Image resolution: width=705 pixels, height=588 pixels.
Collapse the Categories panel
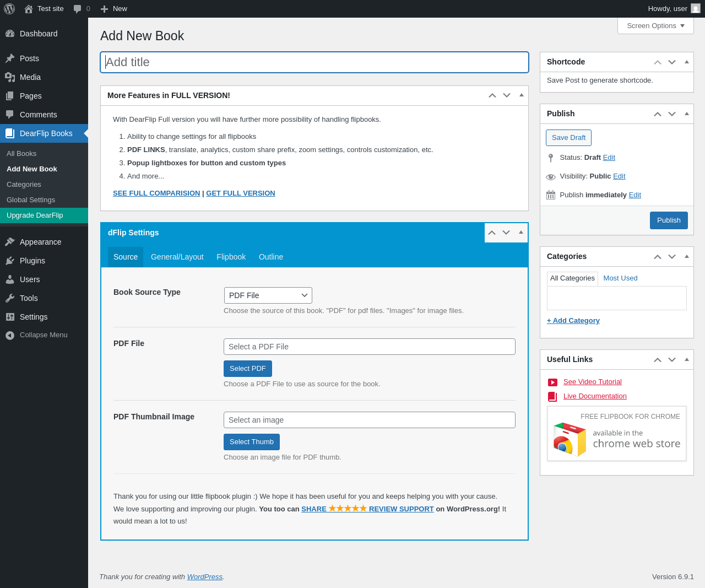coord(687,256)
